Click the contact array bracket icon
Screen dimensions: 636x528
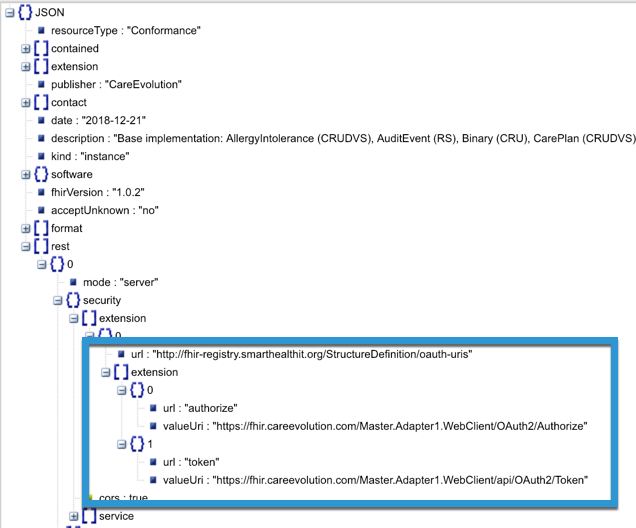[x=41, y=102]
